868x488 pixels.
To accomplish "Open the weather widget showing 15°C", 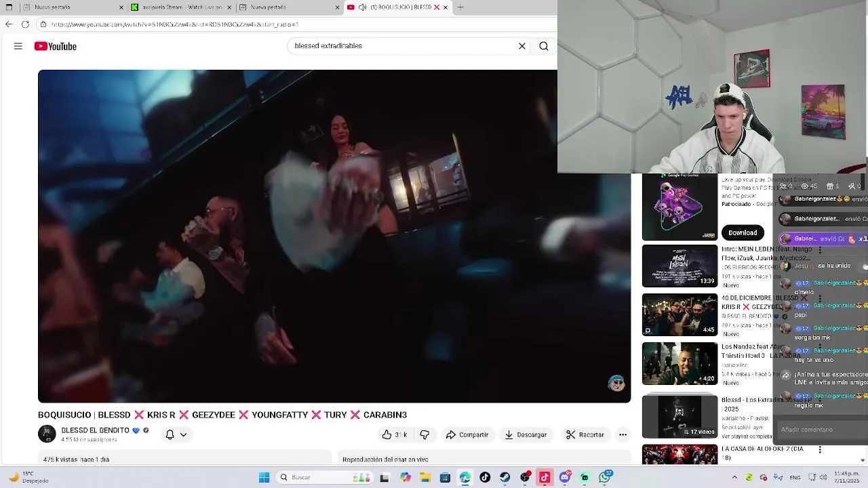I will 28,477.
